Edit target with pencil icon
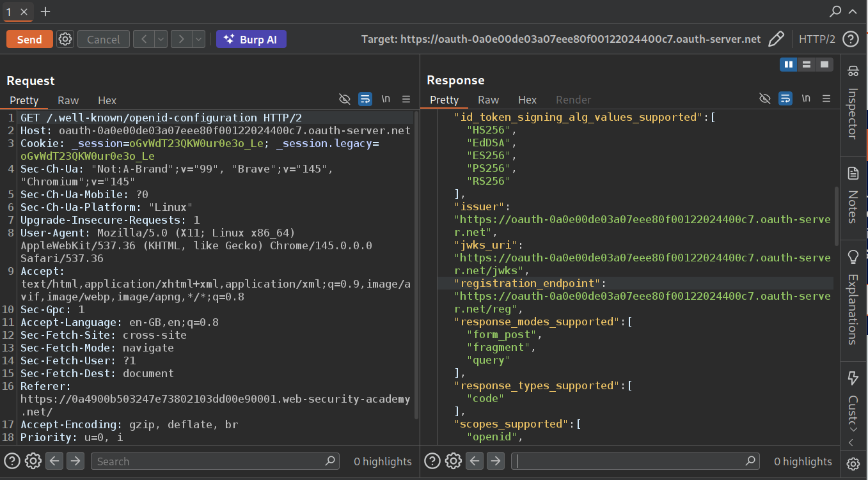The image size is (868, 480). coord(776,39)
